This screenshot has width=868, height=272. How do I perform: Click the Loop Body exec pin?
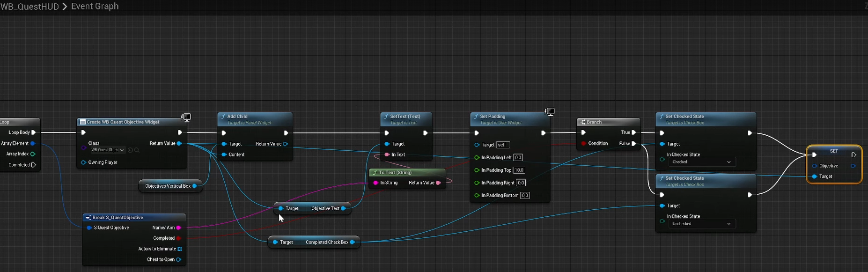coord(34,132)
